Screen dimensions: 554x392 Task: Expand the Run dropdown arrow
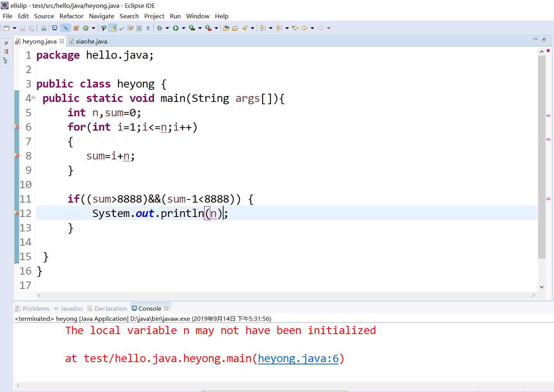click(184, 28)
